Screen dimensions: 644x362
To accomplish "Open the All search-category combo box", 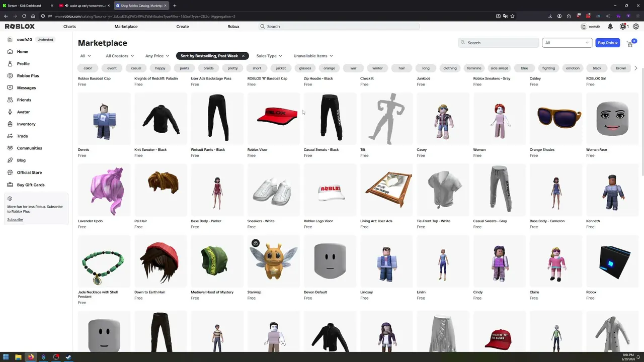I will [567, 43].
